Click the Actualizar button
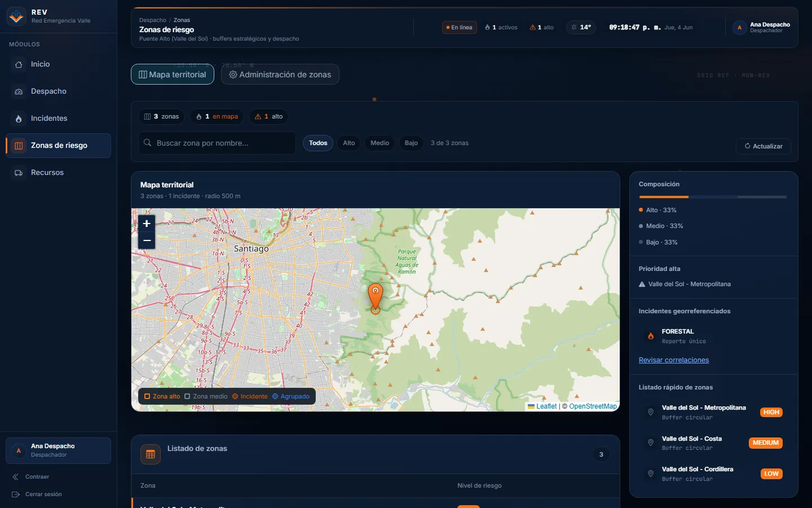The image size is (812, 508). click(764, 146)
